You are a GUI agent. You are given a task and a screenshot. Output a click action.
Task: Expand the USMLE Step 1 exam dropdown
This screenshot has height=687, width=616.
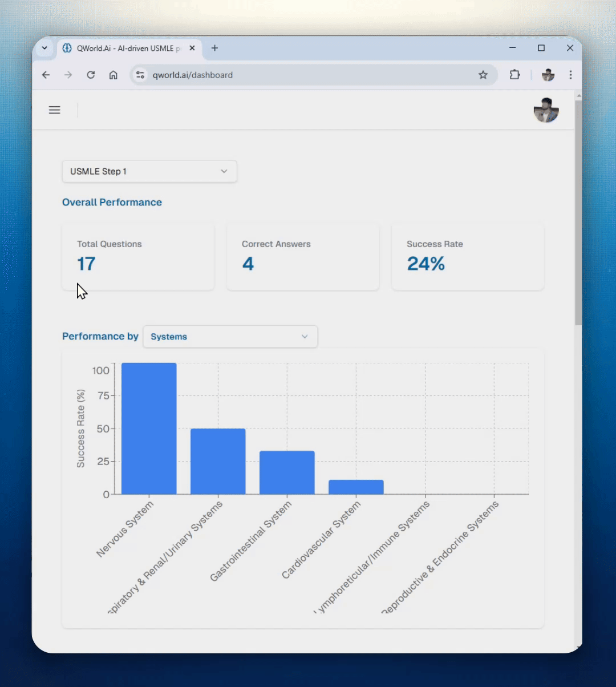click(149, 171)
